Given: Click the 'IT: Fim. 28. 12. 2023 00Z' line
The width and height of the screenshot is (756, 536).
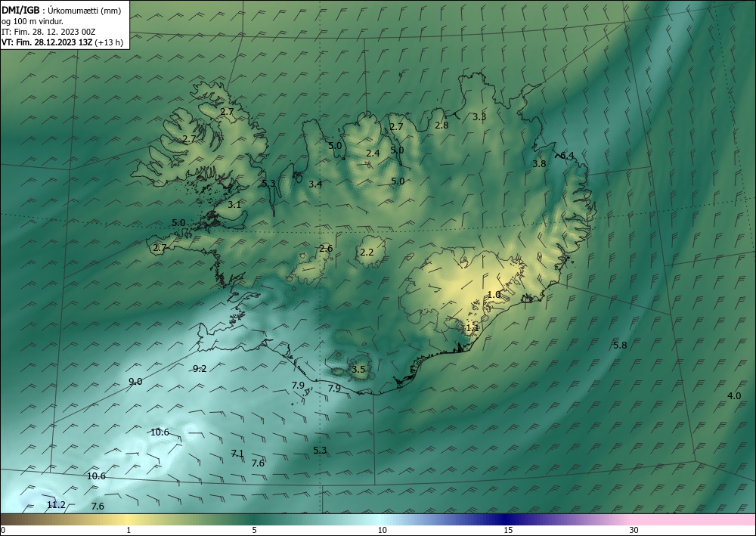Looking at the screenshot, I should pos(48,32).
